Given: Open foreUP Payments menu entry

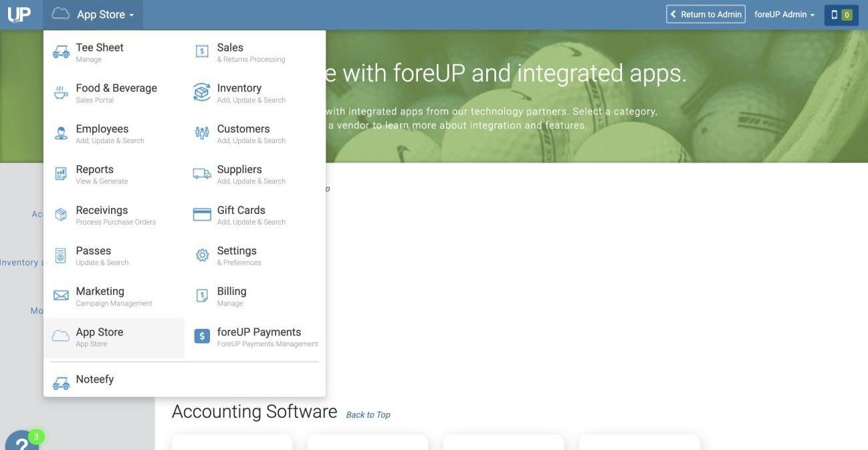Looking at the screenshot, I should 255,337.
